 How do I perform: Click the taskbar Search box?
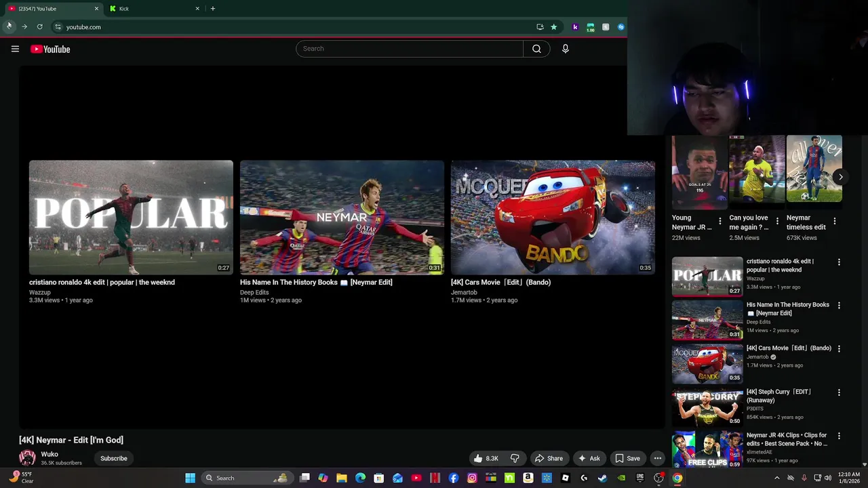tap(246, 478)
